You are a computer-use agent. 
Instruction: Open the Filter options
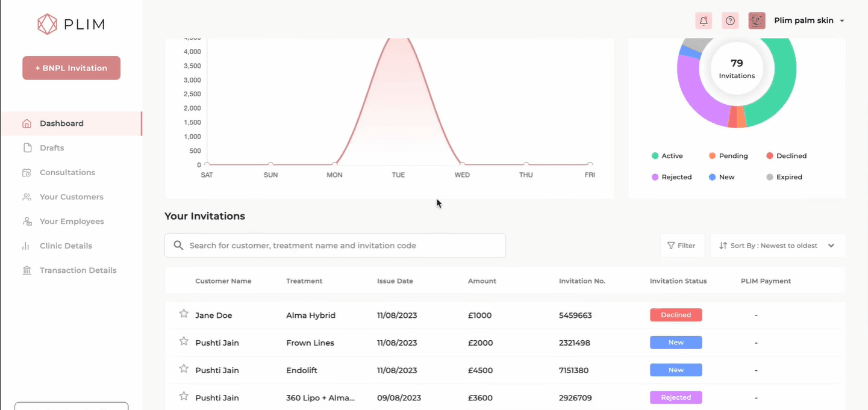point(681,246)
